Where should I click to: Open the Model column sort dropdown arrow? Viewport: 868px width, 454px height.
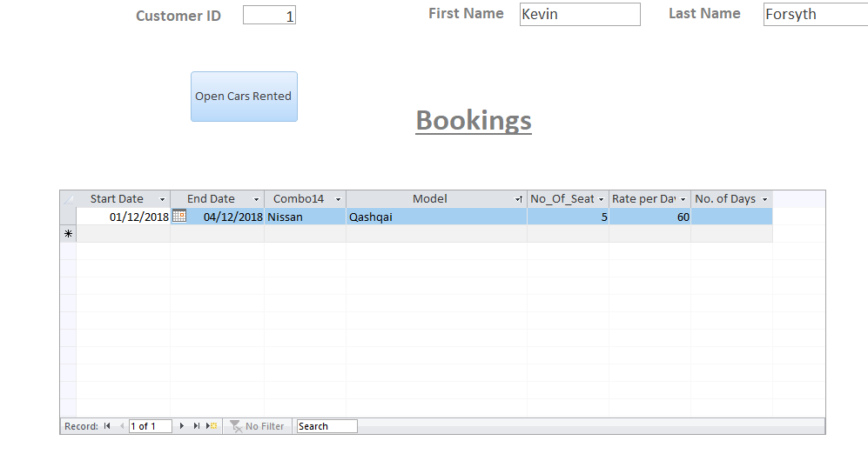click(x=519, y=200)
